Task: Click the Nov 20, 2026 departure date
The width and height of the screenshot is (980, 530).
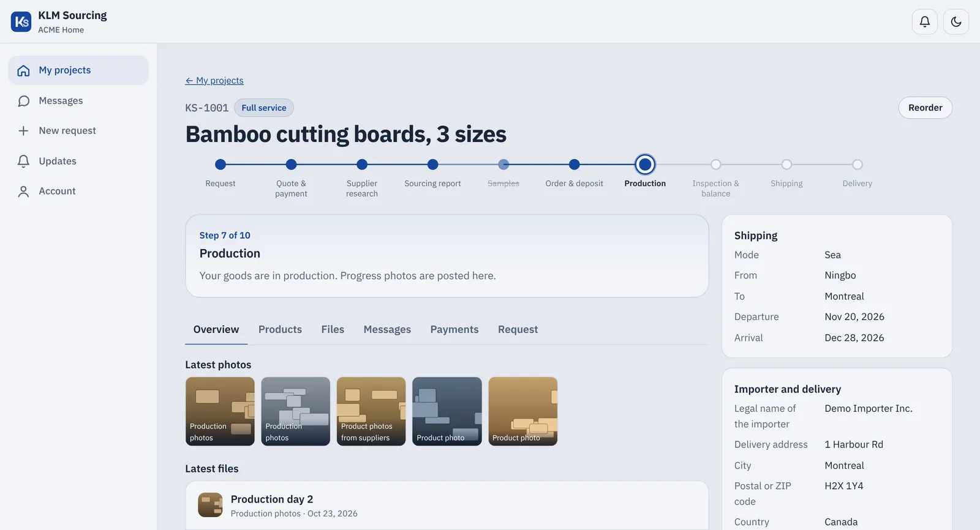Action: (854, 317)
